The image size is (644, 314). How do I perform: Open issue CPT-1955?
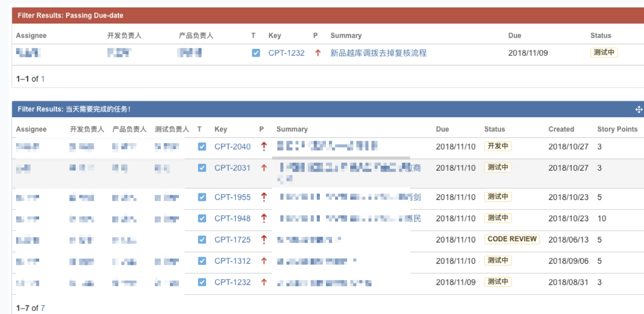232,197
